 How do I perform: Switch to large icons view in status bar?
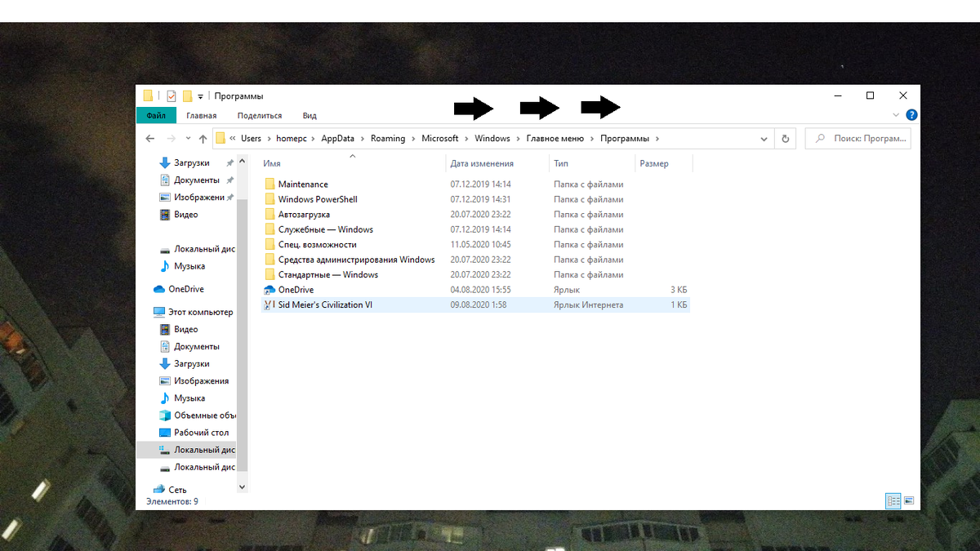coord(909,501)
